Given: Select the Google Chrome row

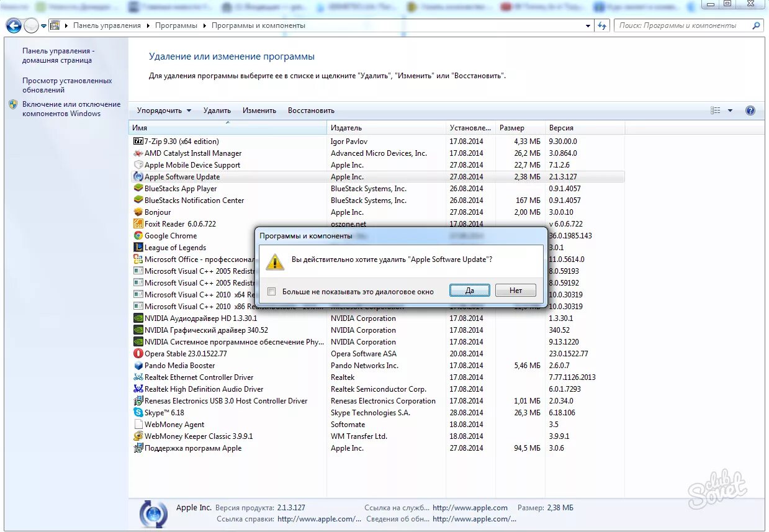Looking at the screenshot, I should pos(377,236).
